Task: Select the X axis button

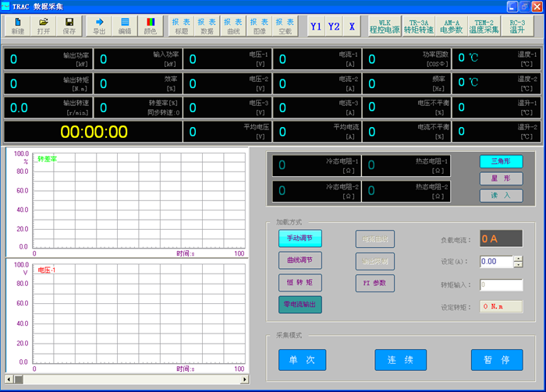Action: point(352,26)
